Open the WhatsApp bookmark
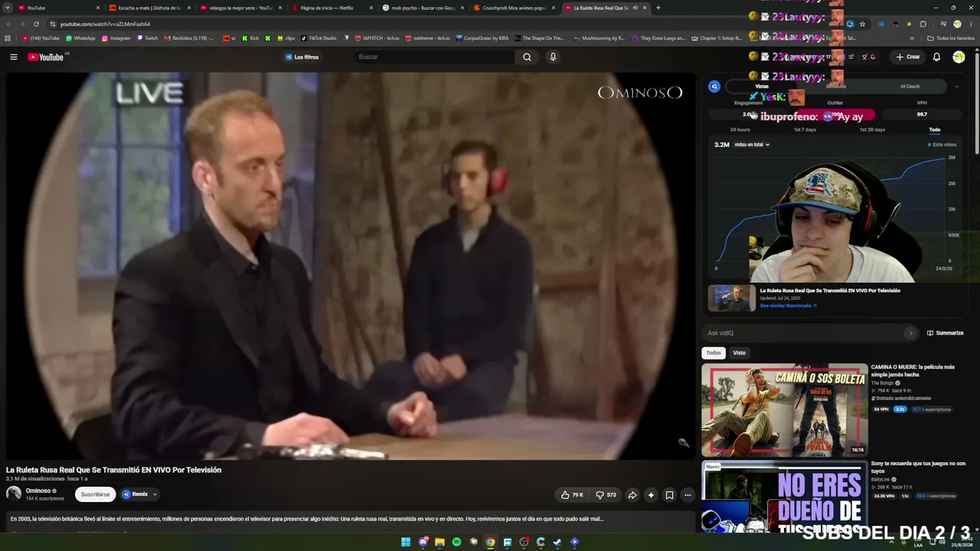The height and width of the screenshot is (551, 980). (80, 37)
